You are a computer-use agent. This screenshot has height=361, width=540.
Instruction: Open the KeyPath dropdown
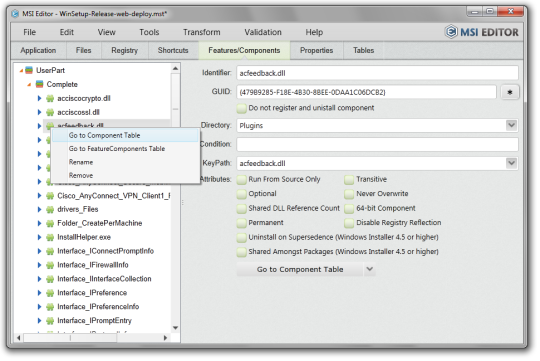tap(511, 163)
